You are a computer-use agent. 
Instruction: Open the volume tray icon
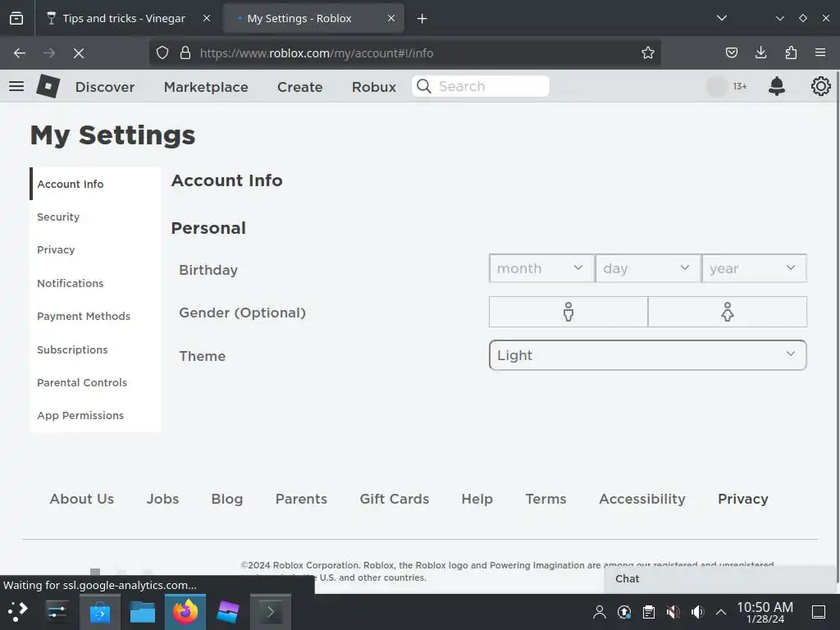pos(697,611)
